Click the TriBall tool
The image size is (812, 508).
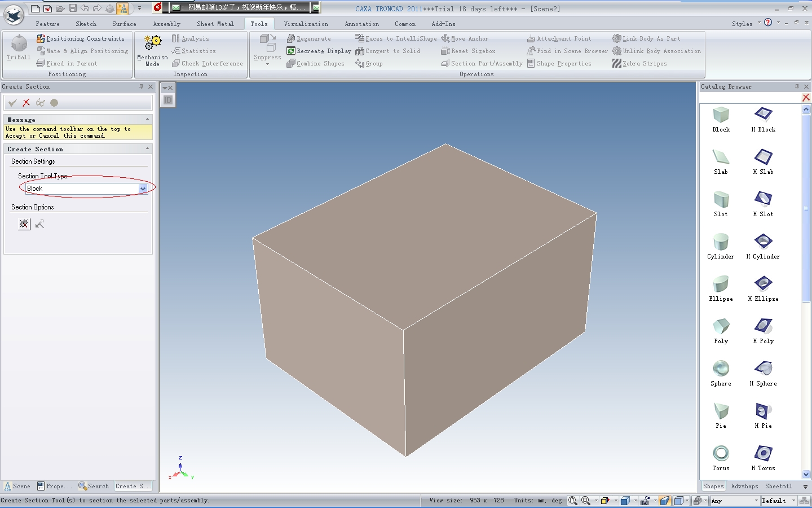coord(19,47)
